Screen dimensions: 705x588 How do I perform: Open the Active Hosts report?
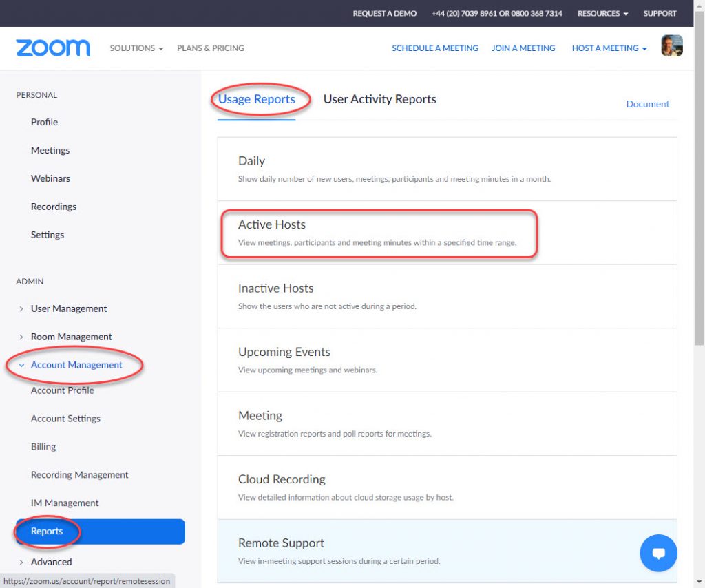click(x=272, y=224)
